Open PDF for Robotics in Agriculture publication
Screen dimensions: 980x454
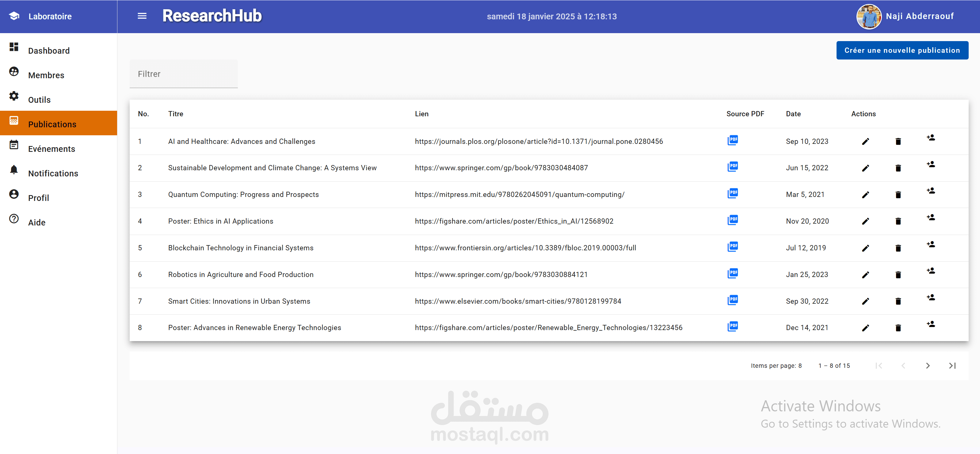pos(732,273)
